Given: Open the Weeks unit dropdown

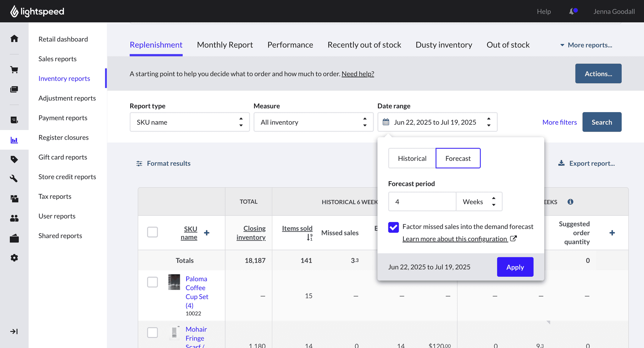Looking at the screenshot, I should (x=479, y=202).
